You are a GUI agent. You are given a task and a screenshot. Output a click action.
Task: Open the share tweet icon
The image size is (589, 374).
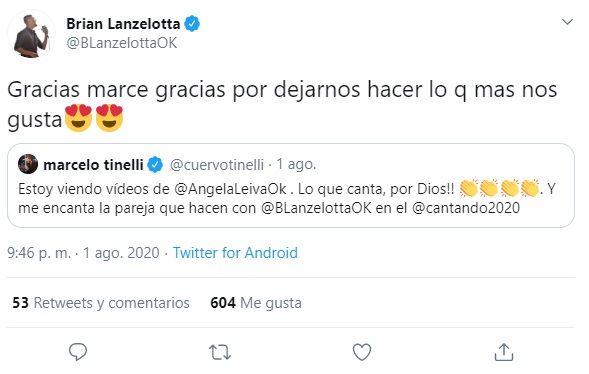point(504,352)
